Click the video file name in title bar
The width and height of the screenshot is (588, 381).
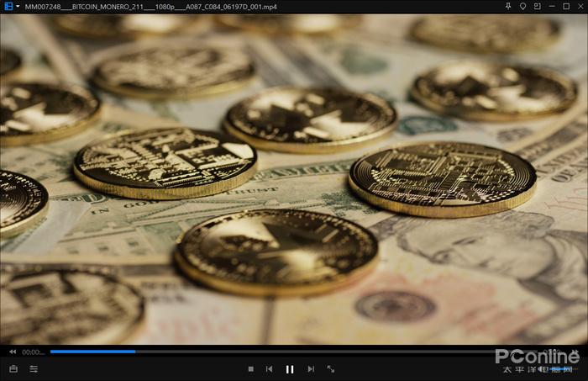pyautogui.click(x=150, y=7)
